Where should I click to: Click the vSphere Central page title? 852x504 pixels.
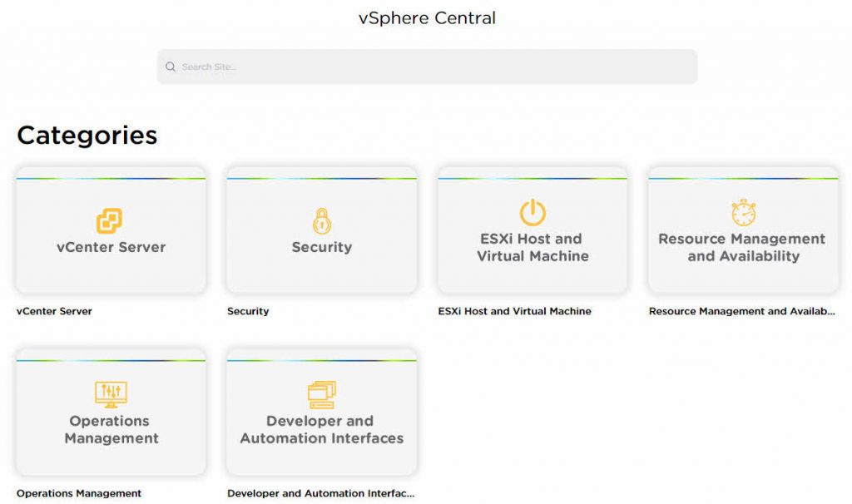click(x=427, y=18)
